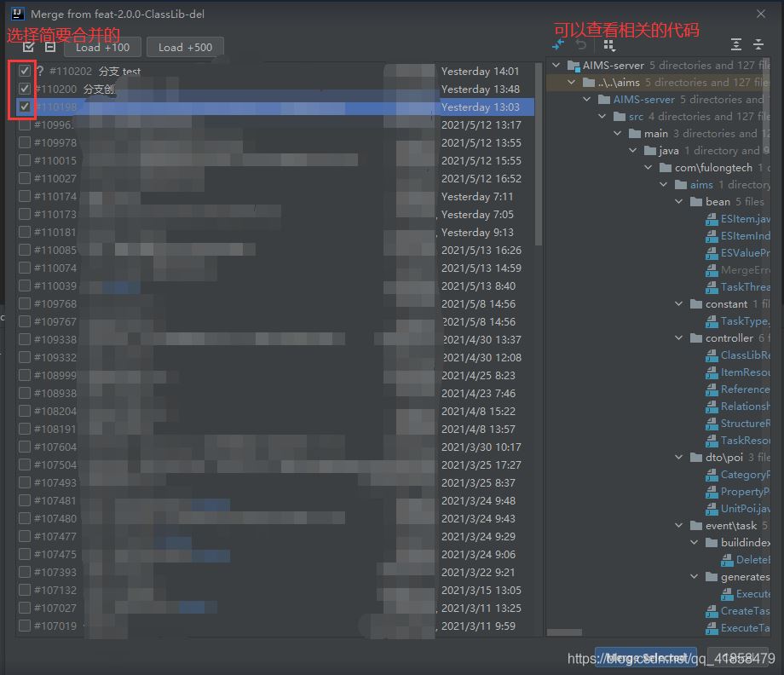Click the Load +500 button
The height and width of the screenshot is (675, 784).
coord(185,47)
